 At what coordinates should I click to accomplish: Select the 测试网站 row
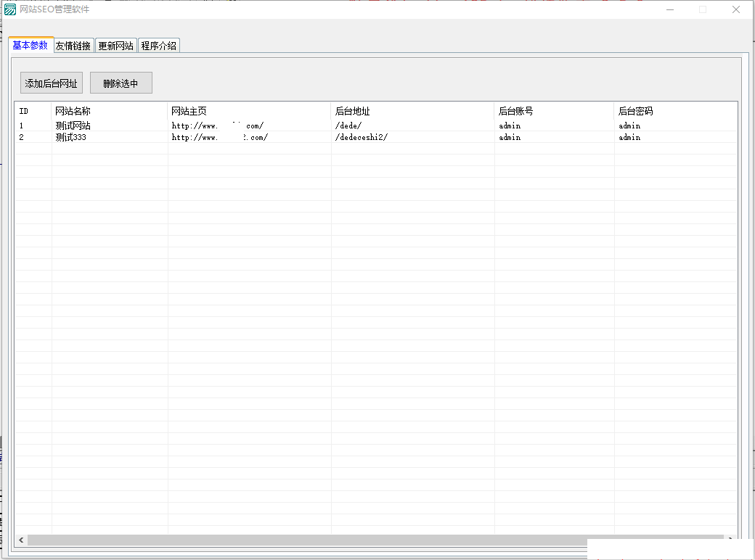(73, 125)
